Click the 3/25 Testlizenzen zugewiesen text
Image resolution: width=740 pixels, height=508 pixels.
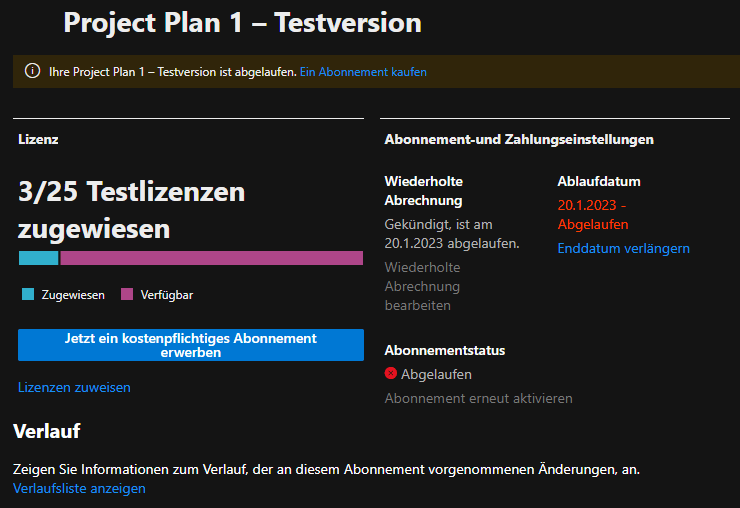(x=132, y=210)
